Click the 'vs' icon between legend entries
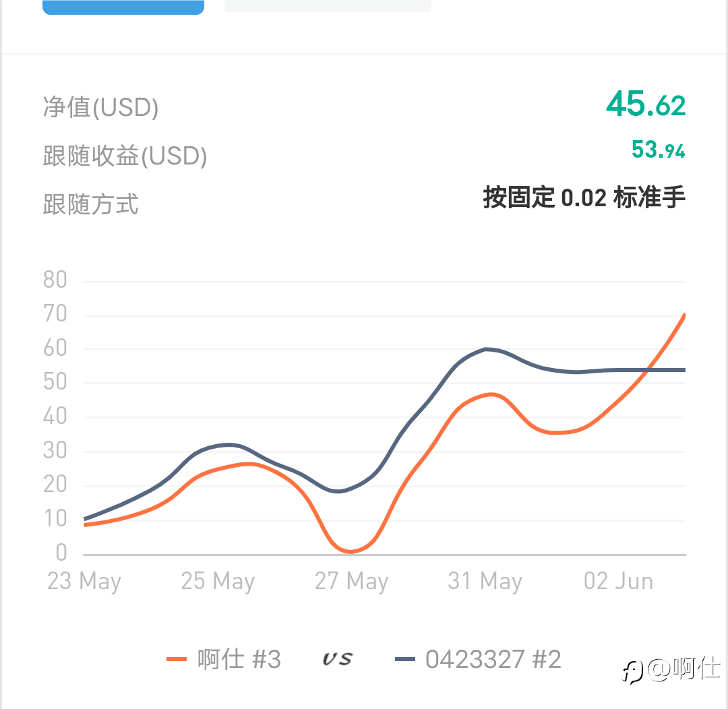Image resolution: width=728 pixels, height=709 pixels. [336, 658]
